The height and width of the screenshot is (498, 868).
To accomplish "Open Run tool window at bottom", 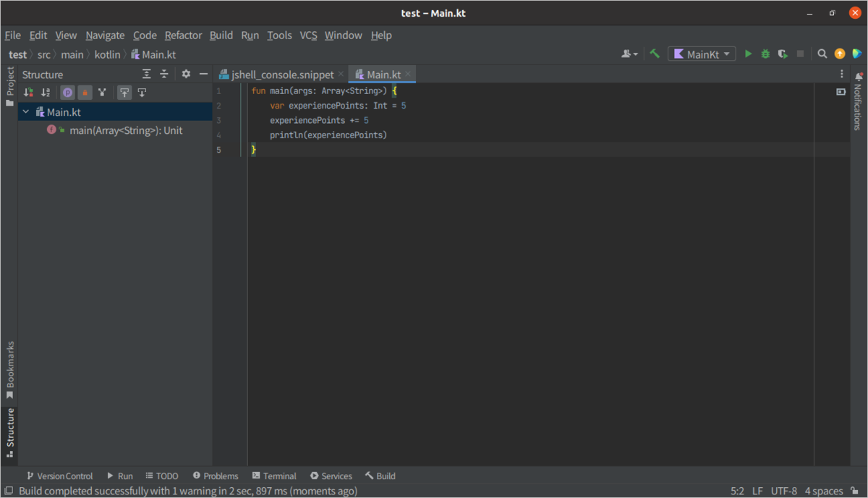I will point(120,476).
